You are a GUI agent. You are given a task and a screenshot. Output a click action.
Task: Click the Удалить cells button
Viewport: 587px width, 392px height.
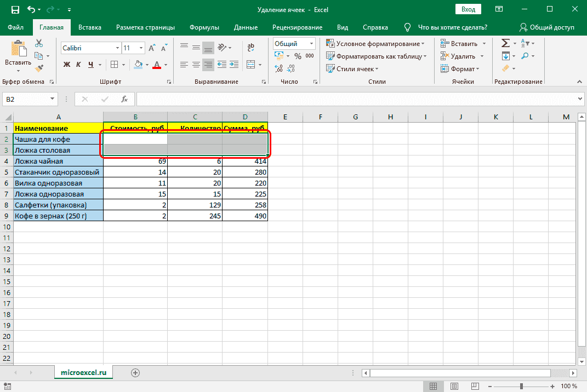463,56
